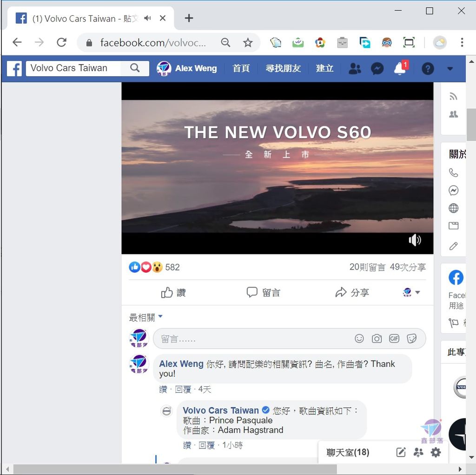Start new message via compose icon

click(x=401, y=452)
